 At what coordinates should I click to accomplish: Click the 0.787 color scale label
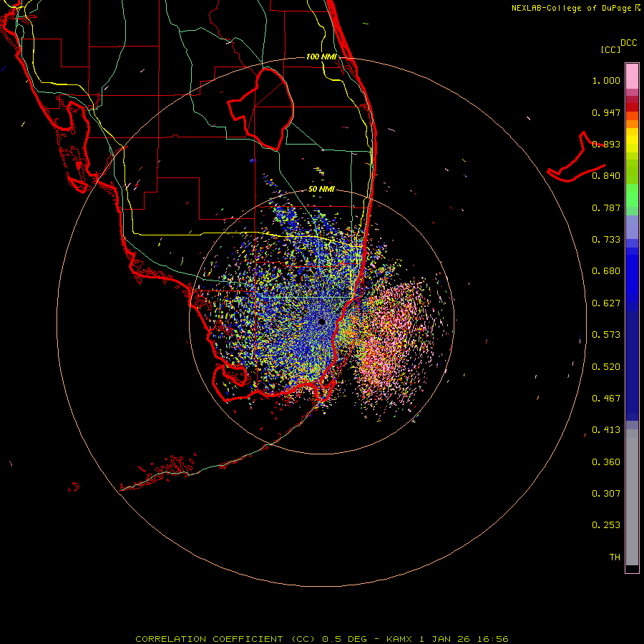coord(606,208)
